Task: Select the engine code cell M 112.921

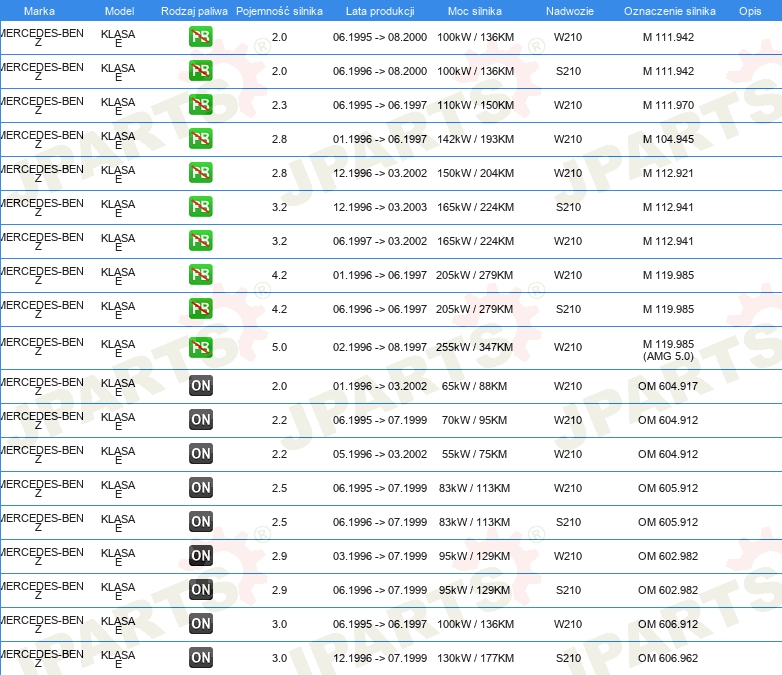Action: pyautogui.click(x=668, y=173)
